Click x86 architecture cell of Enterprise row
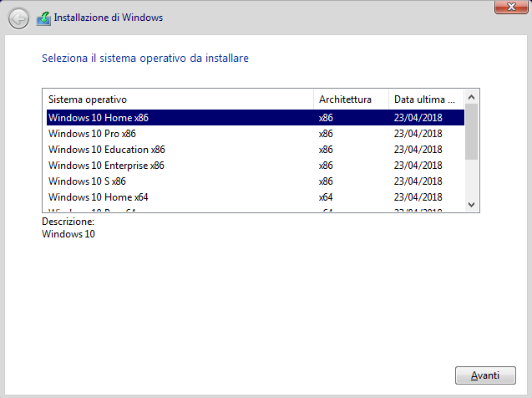Viewport: 532px width, 398px height. 326,166
